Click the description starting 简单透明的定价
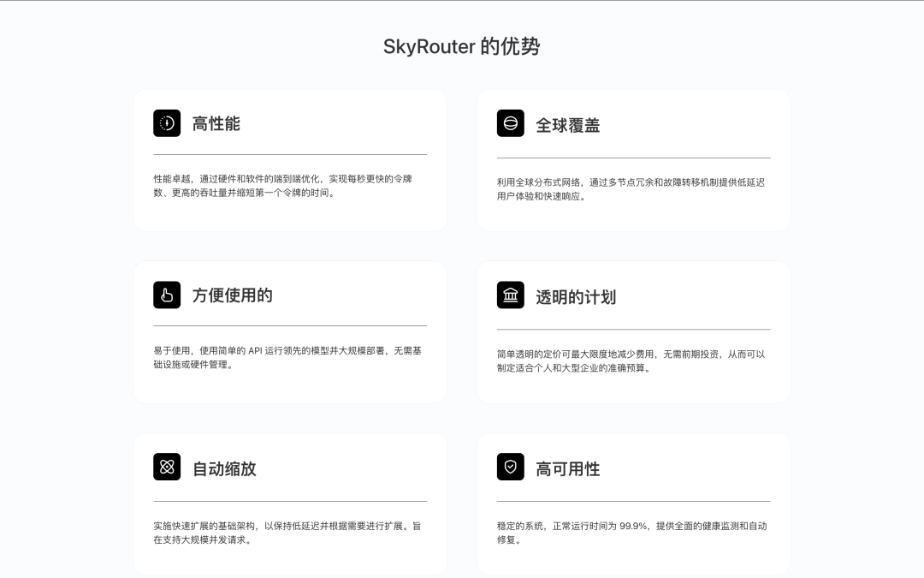This screenshot has height=578, width=924. click(x=631, y=361)
